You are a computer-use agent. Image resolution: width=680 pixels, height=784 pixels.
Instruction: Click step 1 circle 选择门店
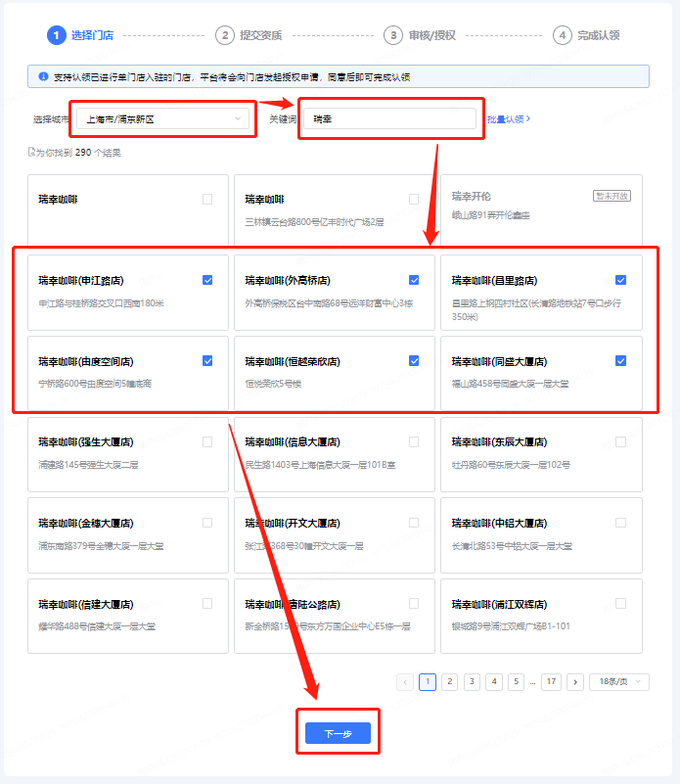[57, 35]
